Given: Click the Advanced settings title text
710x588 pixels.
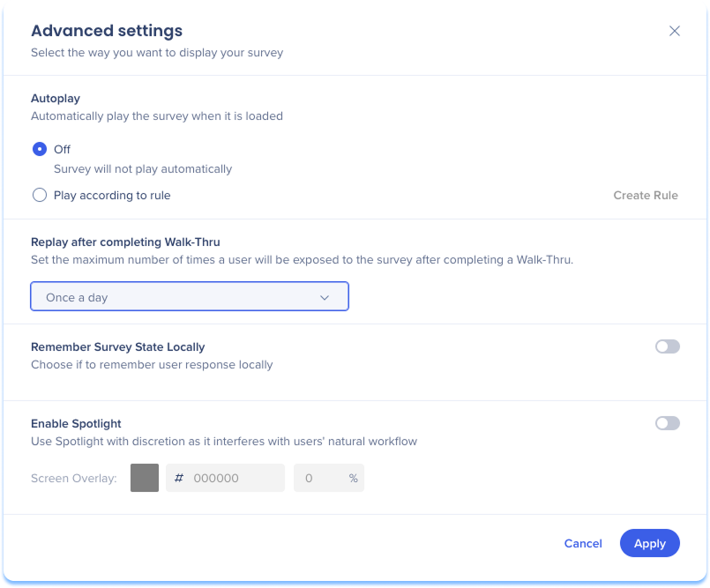Looking at the screenshot, I should tap(107, 31).
